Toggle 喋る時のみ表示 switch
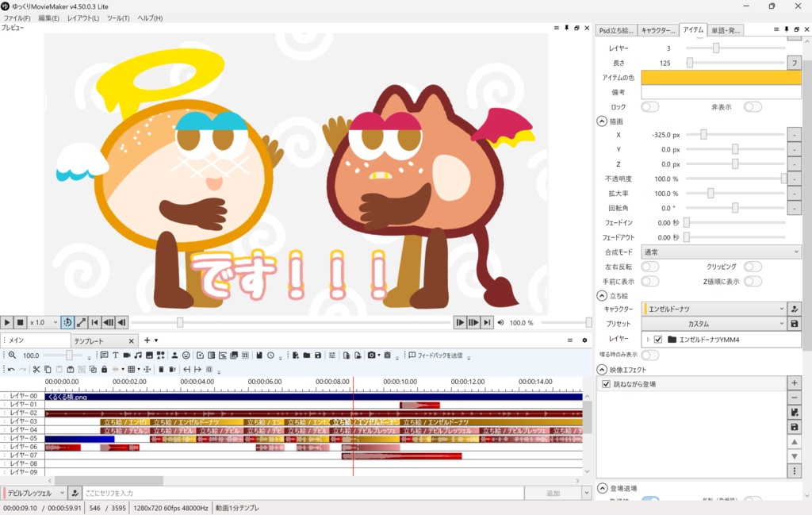 650,355
